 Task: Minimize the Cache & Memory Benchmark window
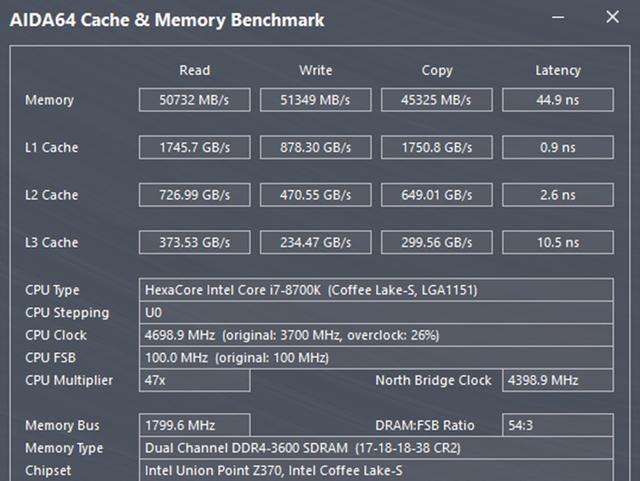tap(562, 18)
